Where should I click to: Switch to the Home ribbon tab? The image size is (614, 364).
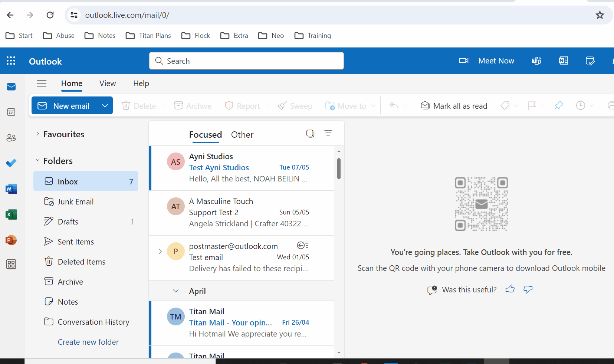pyautogui.click(x=72, y=83)
